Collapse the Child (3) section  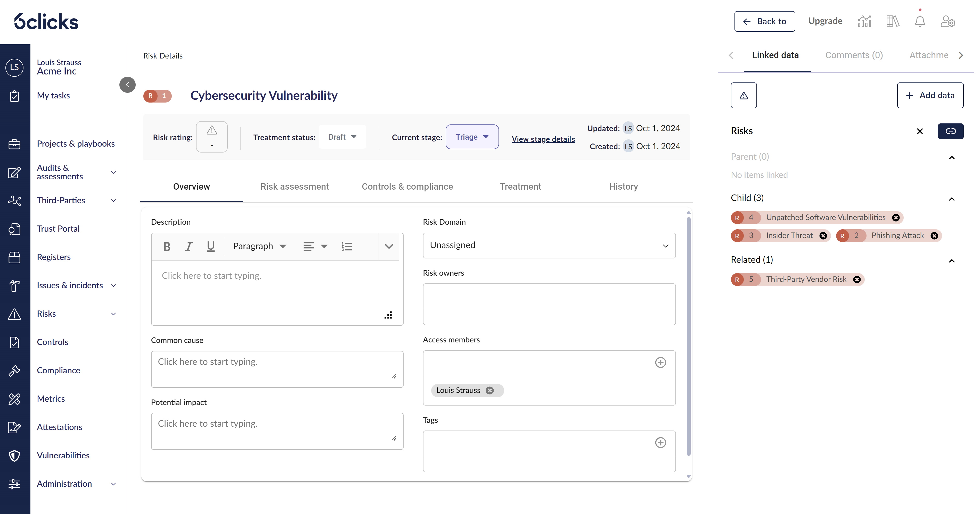951,199
